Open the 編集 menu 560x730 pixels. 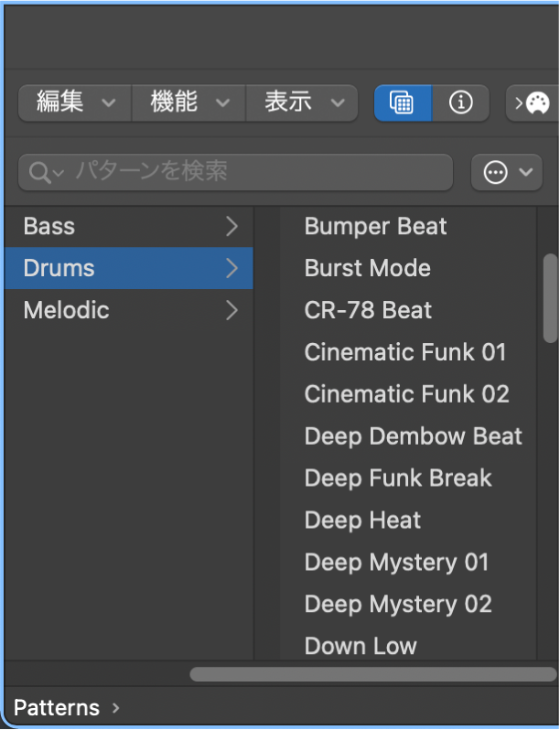tap(75, 103)
